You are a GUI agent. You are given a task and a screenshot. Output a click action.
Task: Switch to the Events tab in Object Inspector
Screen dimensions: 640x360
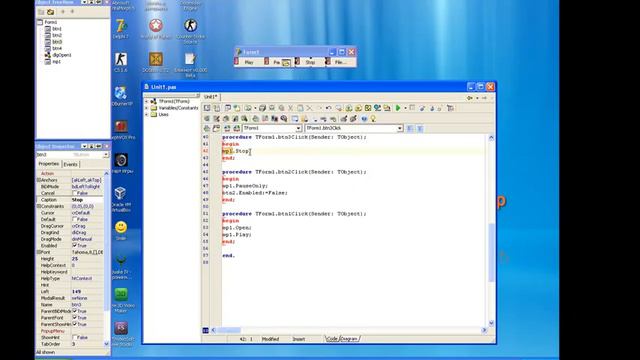(70, 164)
